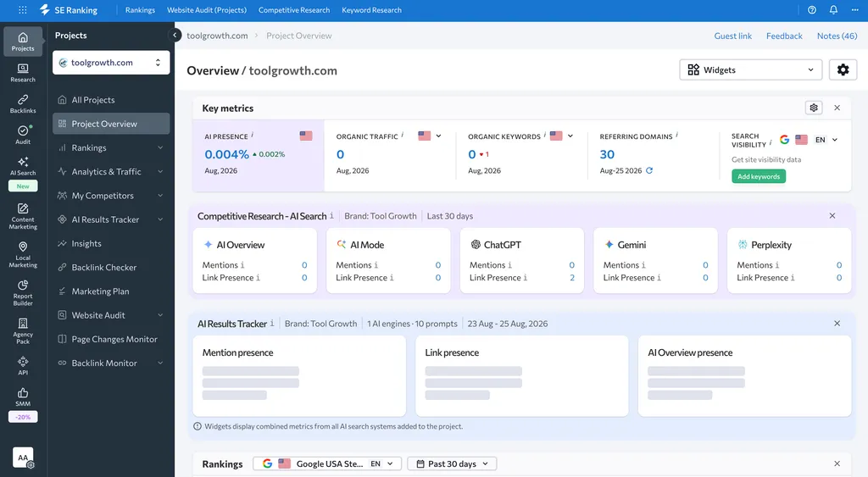This screenshot has width=868, height=477.
Task: Click Referring Domains value 30
Action: click(x=607, y=154)
